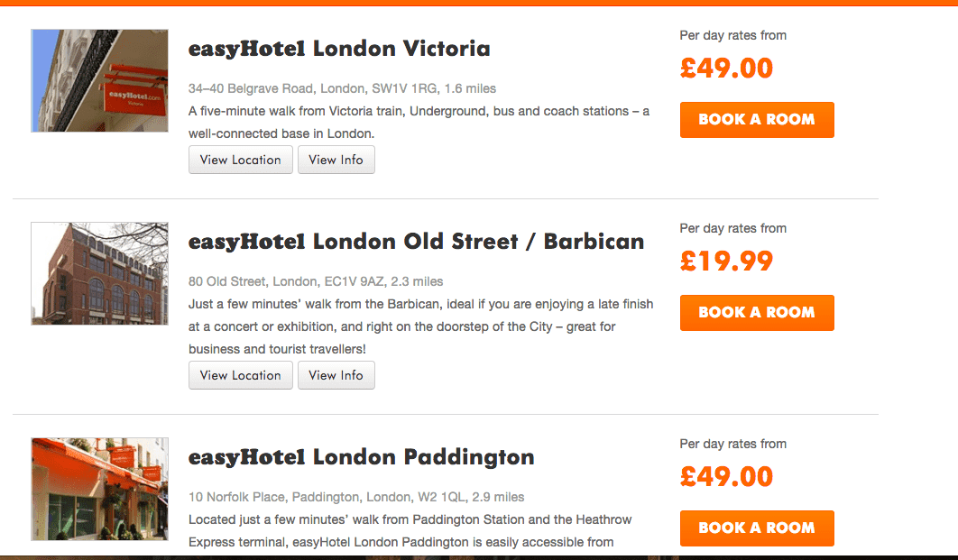Open the Old Street / Barbican building photo
The image size is (958, 560).
pyautogui.click(x=99, y=273)
